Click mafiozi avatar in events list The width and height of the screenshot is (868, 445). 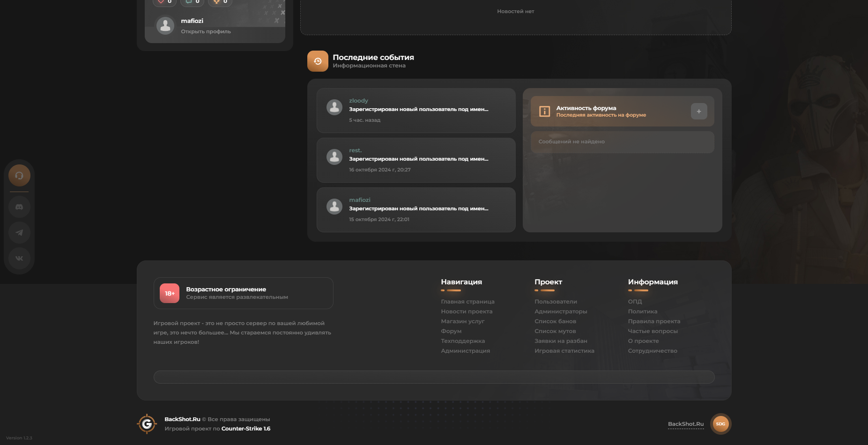coord(334,207)
